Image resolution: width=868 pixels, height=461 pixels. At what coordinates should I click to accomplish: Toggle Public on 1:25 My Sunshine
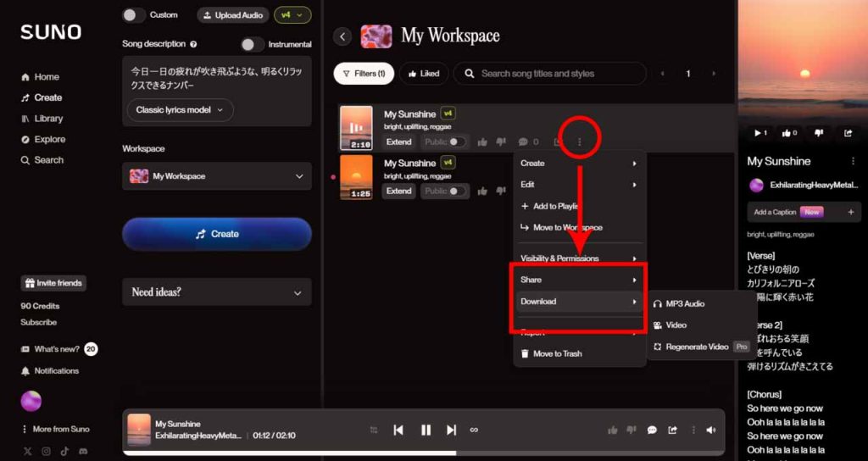point(457,191)
